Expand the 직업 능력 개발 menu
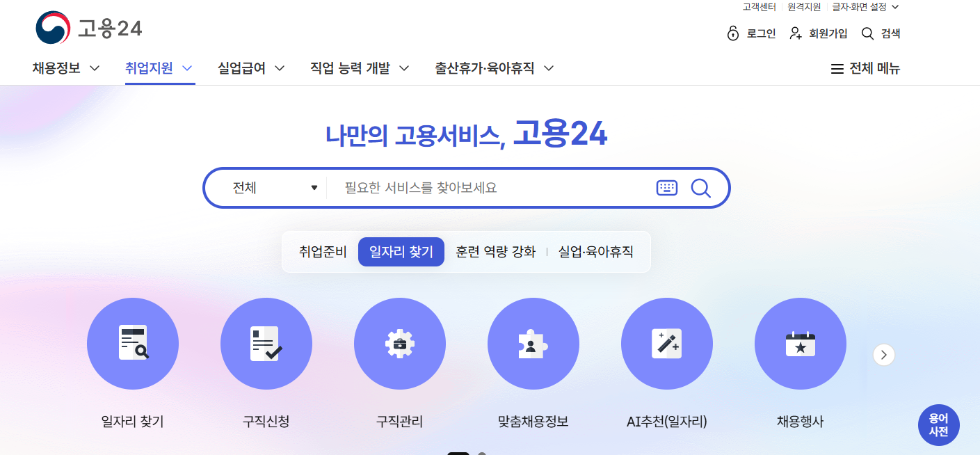The height and width of the screenshot is (455, 980). point(360,68)
